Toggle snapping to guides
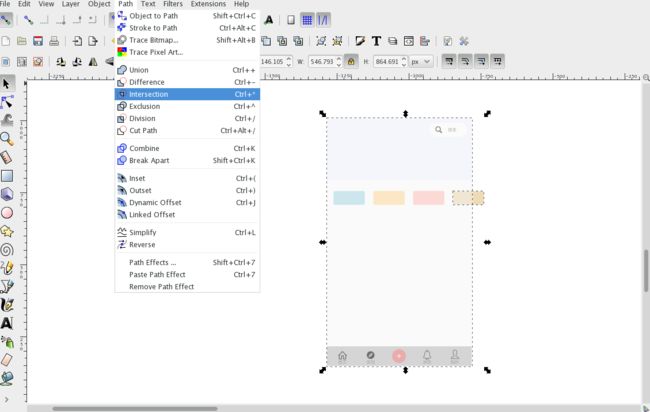This screenshot has height=412, width=650. (x=323, y=20)
